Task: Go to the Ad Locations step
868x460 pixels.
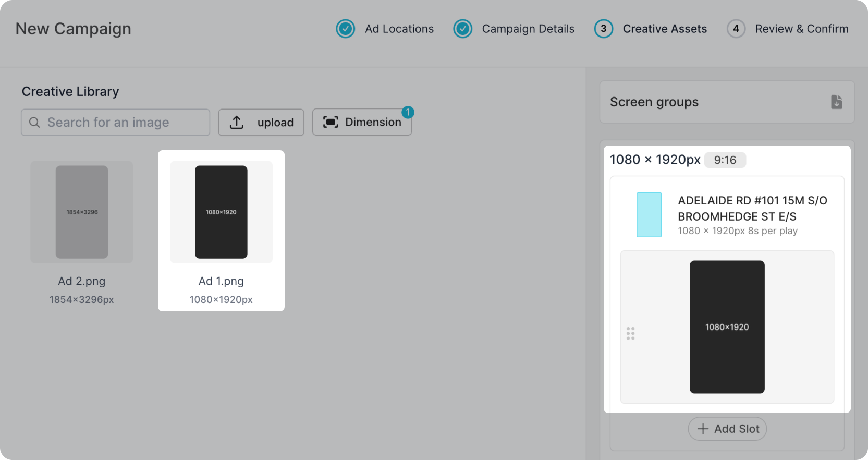Action: [399, 29]
